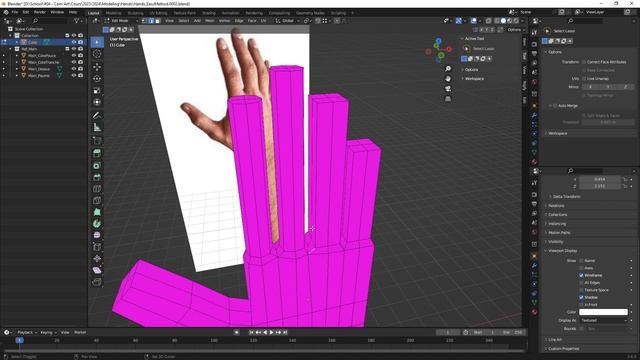The height and width of the screenshot is (360, 640).
Task: Select the Rip Region tool
Action: pyautogui.click(x=97, y=282)
